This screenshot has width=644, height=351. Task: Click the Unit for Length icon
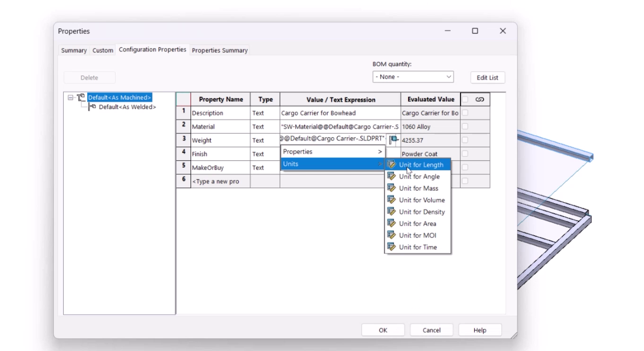pos(391,164)
